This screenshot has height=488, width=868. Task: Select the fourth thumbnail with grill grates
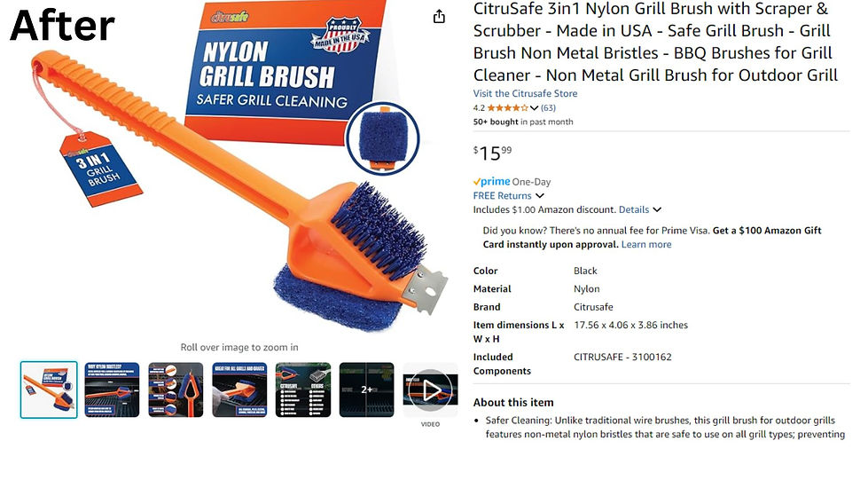pyautogui.click(x=239, y=390)
